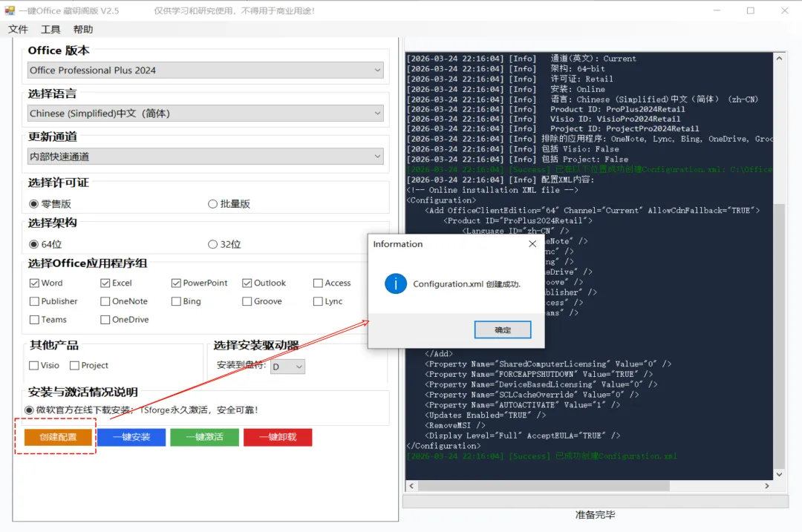Click the 'Configuration.xml 创建成功' dialog message
The image size is (802, 532).
466,284
